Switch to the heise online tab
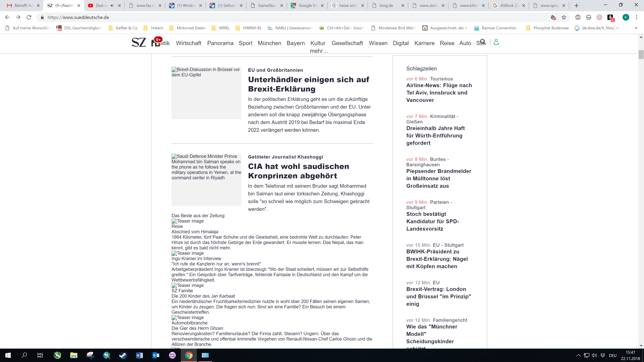Screen dimensions: 644x362 click(348, 6)
